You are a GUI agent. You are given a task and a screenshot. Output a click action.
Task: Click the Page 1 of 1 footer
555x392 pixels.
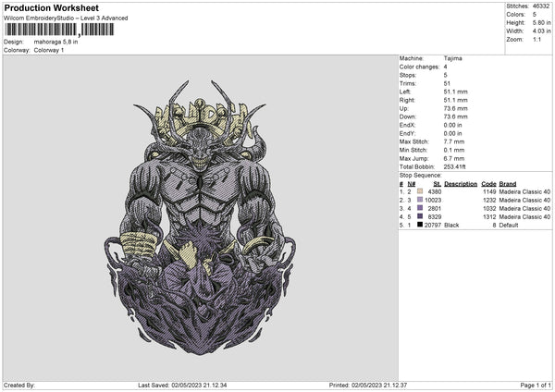tap(536, 385)
